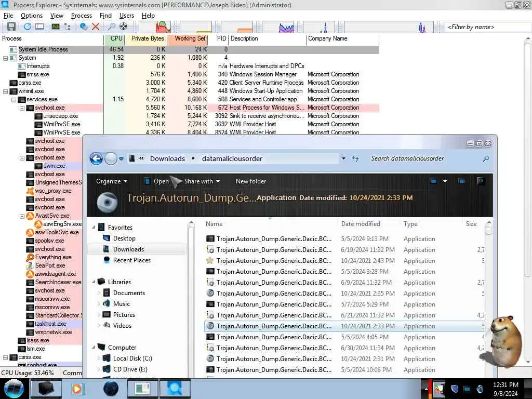Select Local Disk (C:) in navigation pane

132,358
